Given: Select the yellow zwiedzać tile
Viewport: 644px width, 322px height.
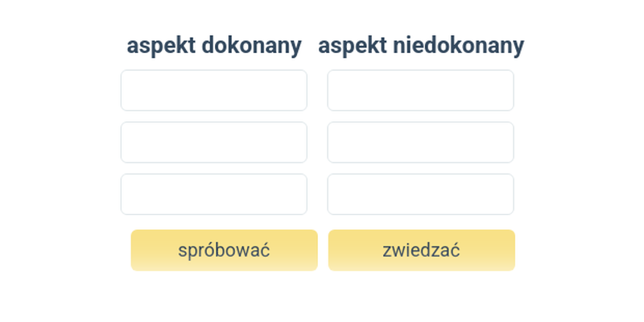Looking at the screenshot, I should click(421, 250).
